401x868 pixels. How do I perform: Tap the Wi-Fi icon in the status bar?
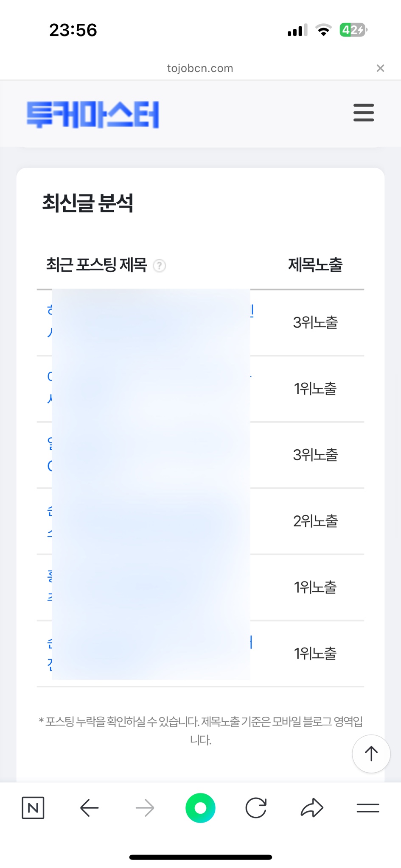coord(323,30)
